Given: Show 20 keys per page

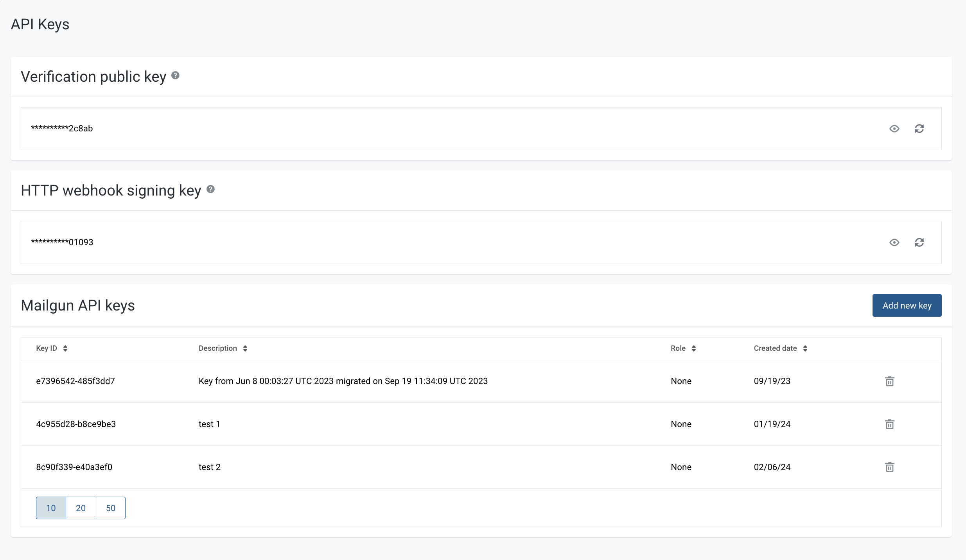Looking at the screenshot, I should (x=81, y=508).
